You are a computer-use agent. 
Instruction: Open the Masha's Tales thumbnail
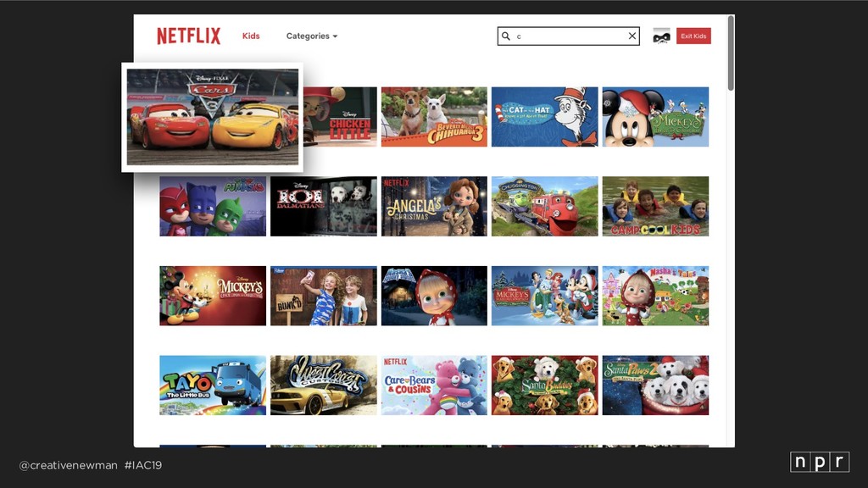[x=655, y=296]
